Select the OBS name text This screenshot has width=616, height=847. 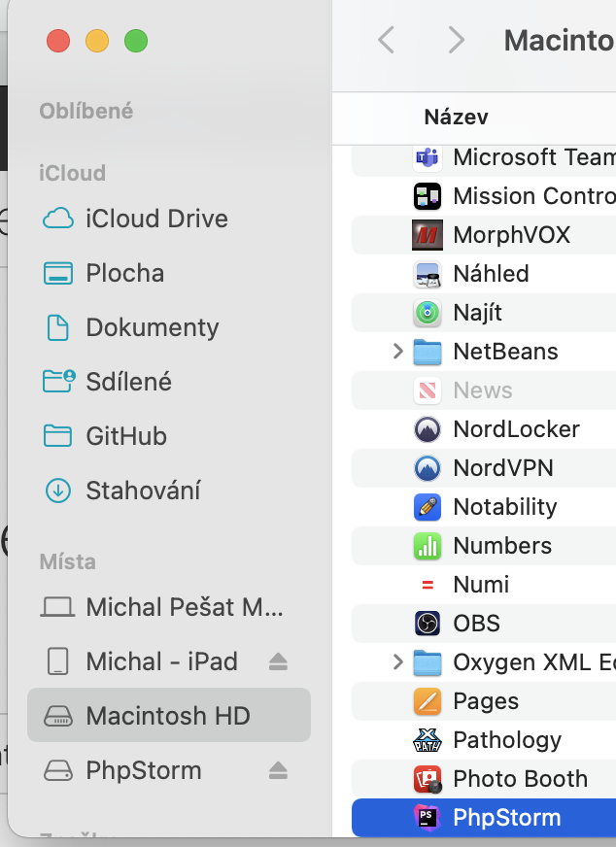point(477,624)
